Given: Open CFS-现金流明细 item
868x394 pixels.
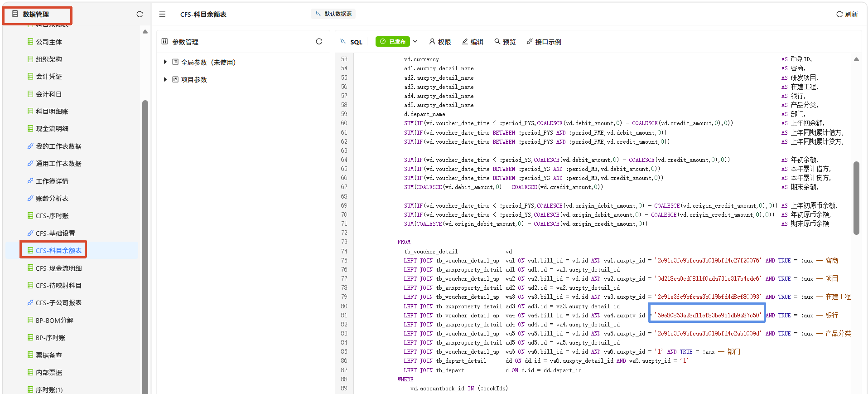Looking at the screenshot, I should (x=58, y=268).
